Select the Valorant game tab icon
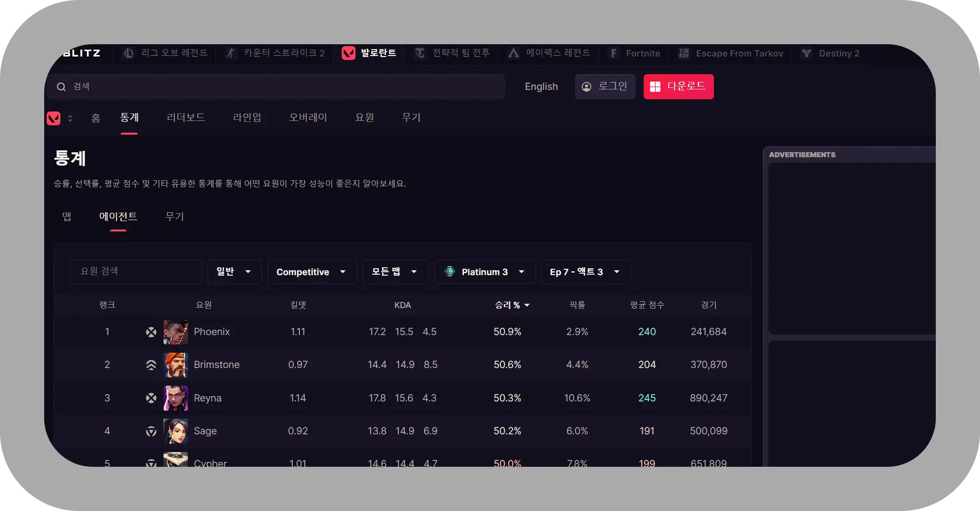980x511 pixels. pos(349,54)
